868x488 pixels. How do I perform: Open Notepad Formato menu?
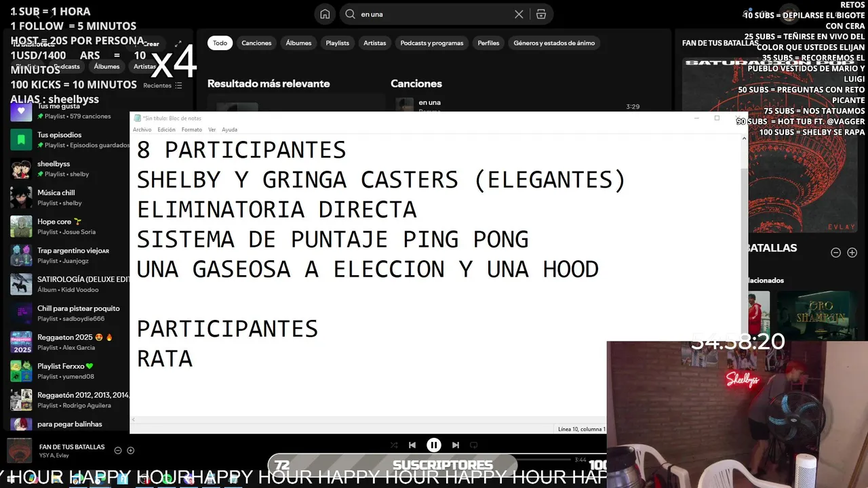pos(192,129)
